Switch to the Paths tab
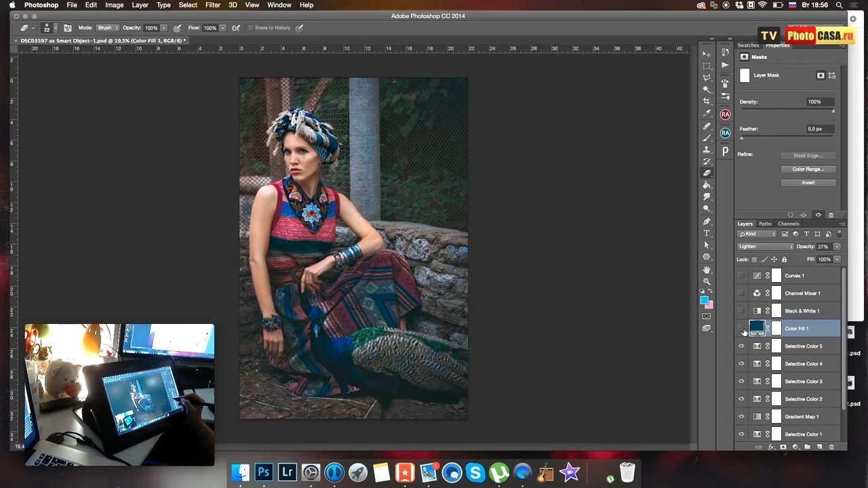The image size is (868, 488). (x=765, y=224)
